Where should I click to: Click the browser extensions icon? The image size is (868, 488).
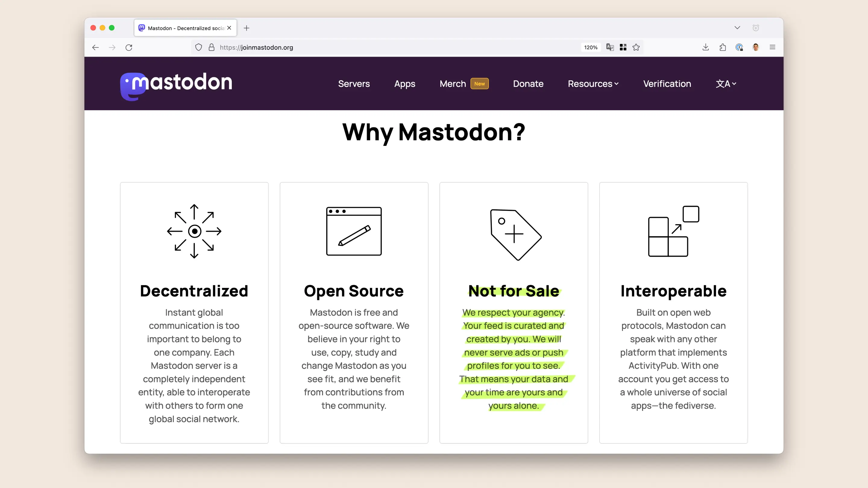click(722, 47)
